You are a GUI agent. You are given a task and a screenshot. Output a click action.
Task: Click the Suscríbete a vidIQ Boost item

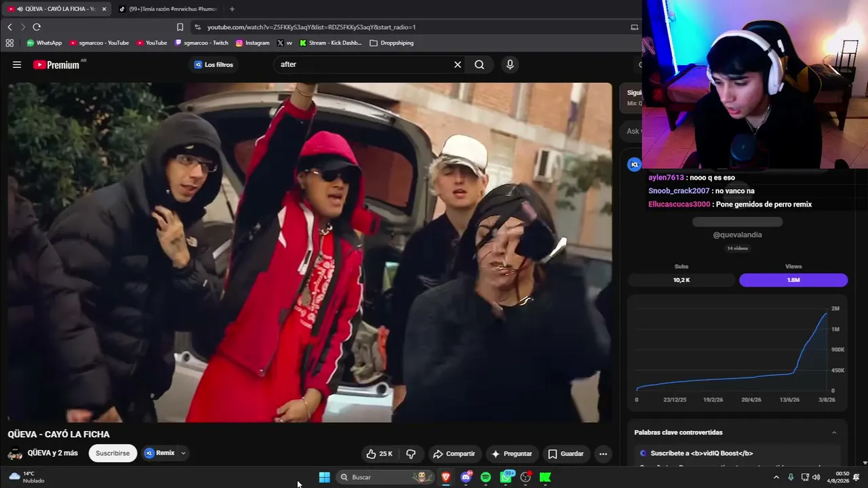click(x=702, y=453)
